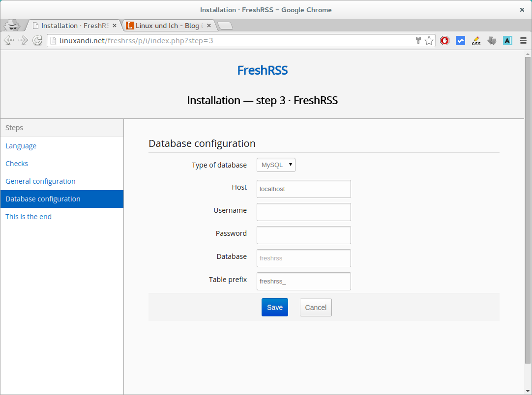This screenshot has width=532, height=395.
Task: Click the blue checkmark extension icon
Action: pyautogui.click(x=460, y=41)
